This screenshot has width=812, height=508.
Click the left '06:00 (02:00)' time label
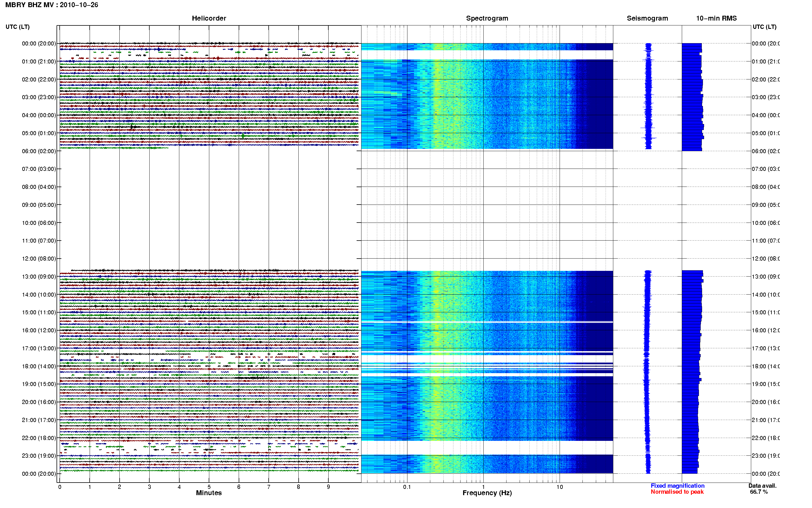click(39, 151)
